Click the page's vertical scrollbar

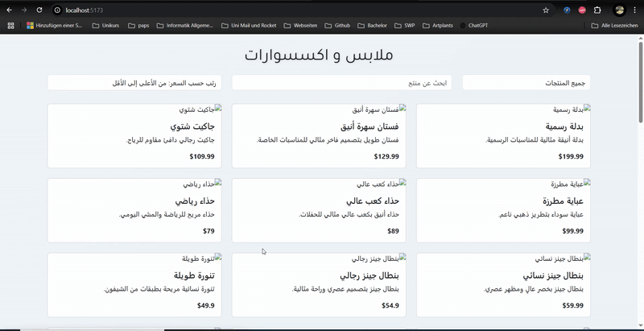(x=640, y=81)
